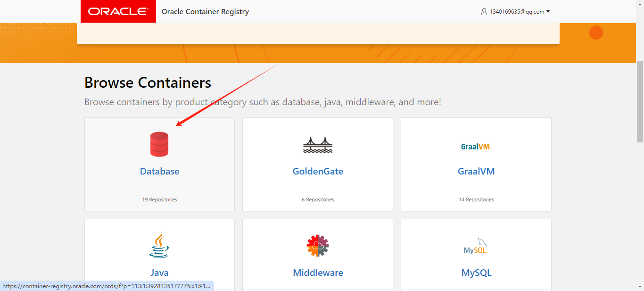
Task: Open the GraalVM category link
Action: (476, 171)
